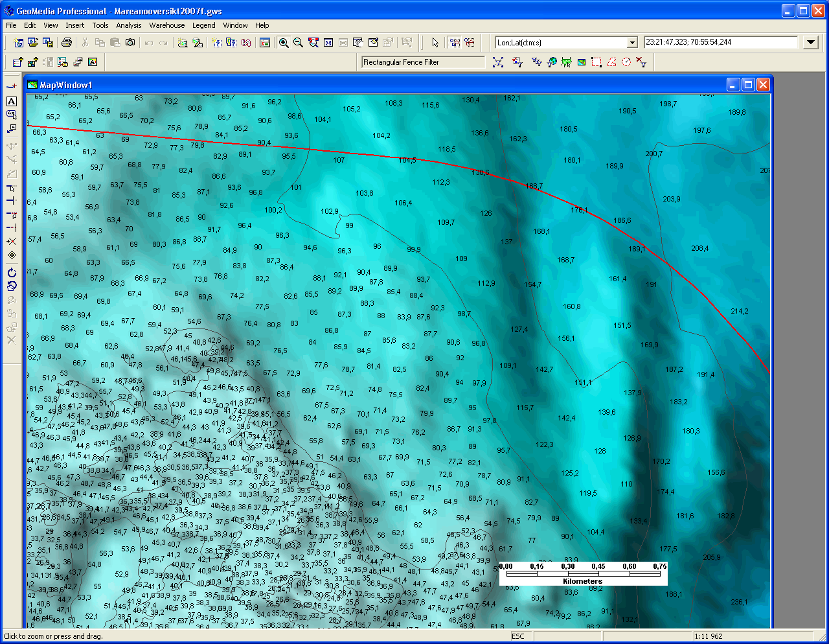
Task: Open the File menu
Action: pos(11,25)
